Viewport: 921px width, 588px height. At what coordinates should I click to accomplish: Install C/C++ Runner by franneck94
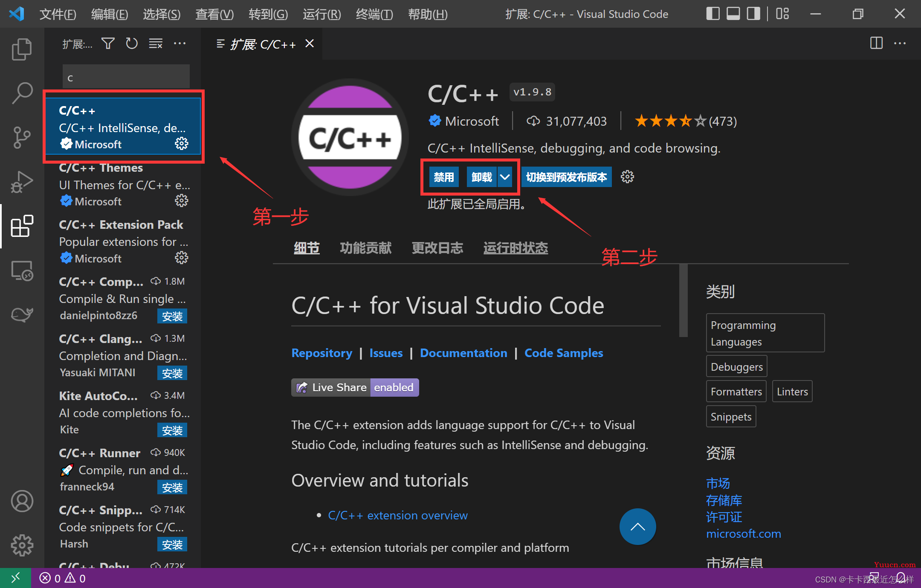(x=172, y=487)
